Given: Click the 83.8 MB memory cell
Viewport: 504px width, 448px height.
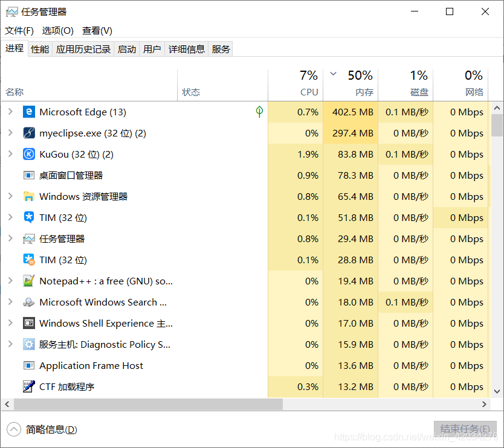Looking at the screenshot, I should pyautogui.click(x=351, y=154).
